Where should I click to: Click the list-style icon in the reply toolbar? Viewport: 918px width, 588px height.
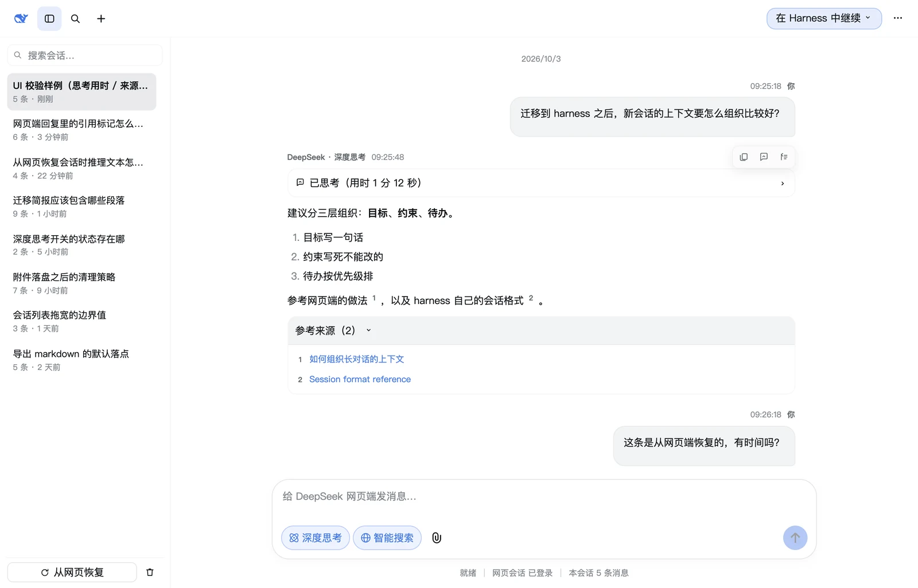(x=784, y=157)
